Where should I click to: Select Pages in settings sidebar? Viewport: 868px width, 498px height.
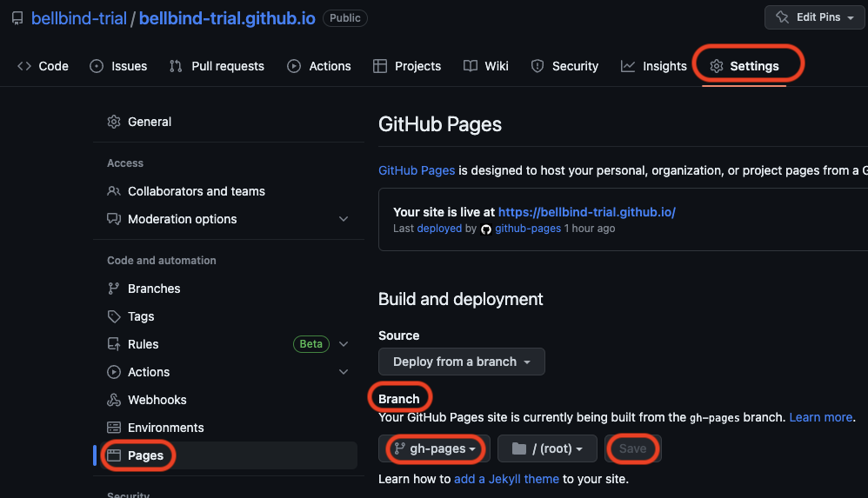pyautogui.click(x=225, y=455)
